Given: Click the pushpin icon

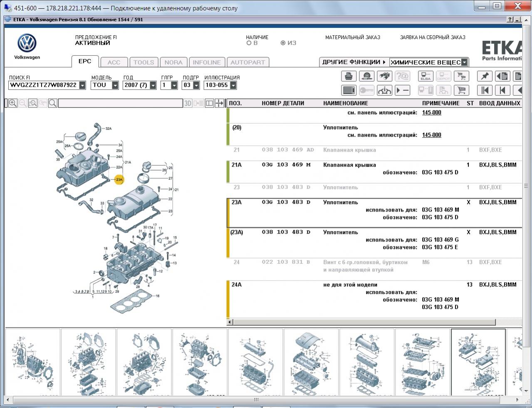Looking at the screenshot, I should point(485,76).
